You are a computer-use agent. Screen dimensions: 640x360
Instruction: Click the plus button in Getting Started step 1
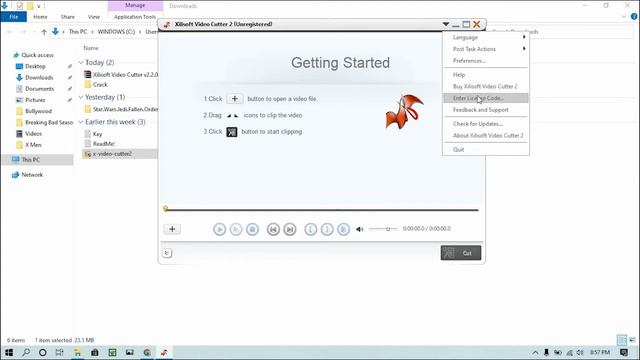[235, 99]
